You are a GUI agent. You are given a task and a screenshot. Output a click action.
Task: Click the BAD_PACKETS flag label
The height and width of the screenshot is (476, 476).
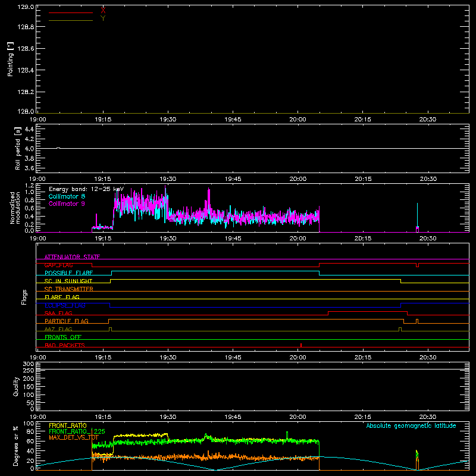click(65, 346)
